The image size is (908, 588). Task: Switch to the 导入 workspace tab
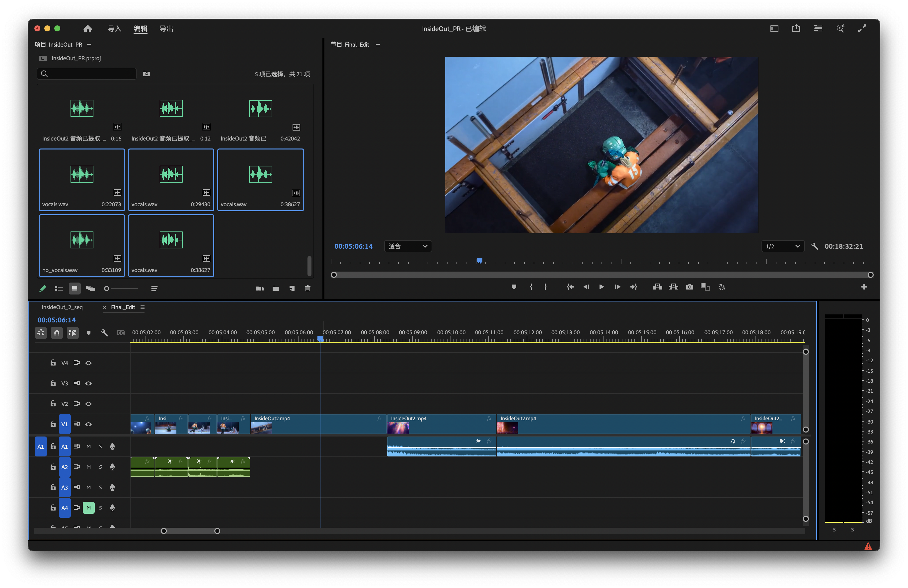click(114, 29)
